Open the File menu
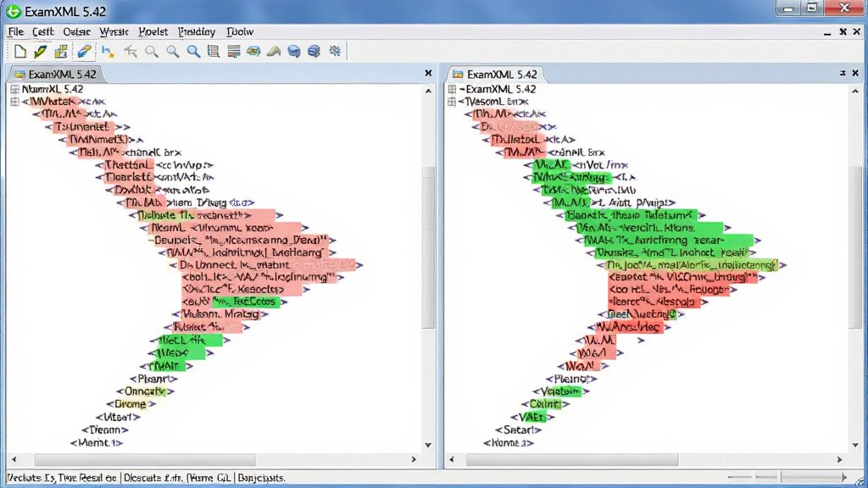This screenshot has width=868, height=488. (15, 31)
